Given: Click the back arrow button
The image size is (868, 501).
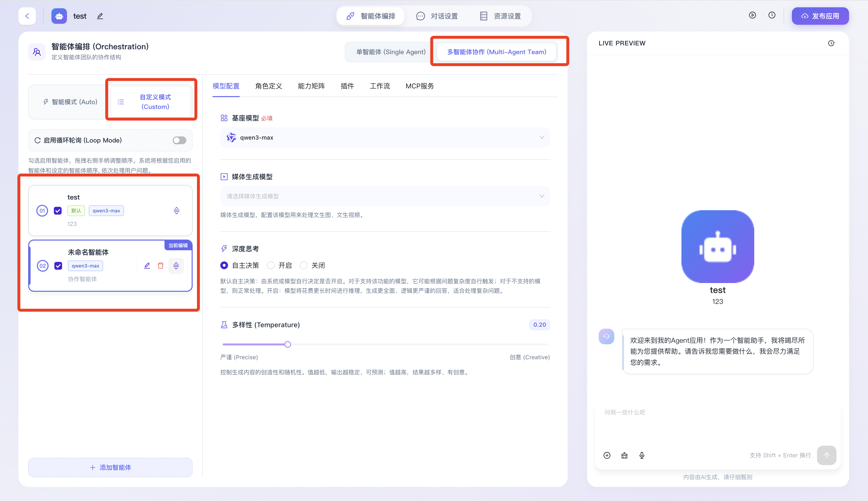Looking at the screenshot, I should [27, 16].
